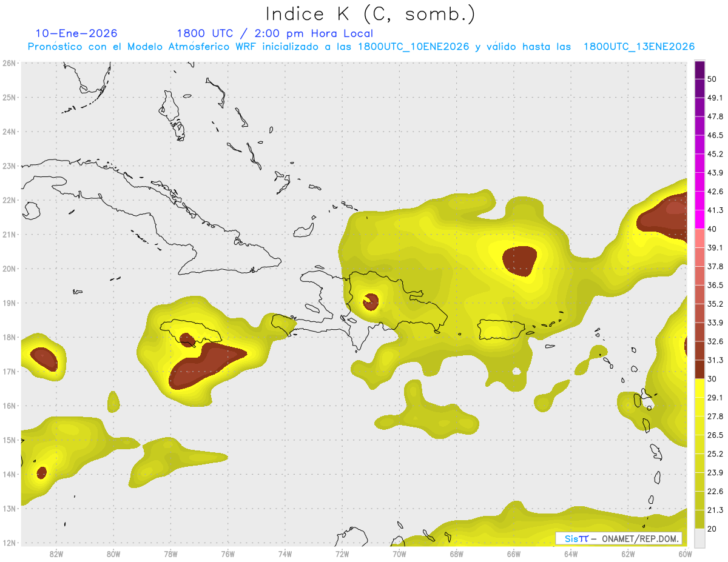Click the "25.2" color scale label
728x562 pixels.
(x=715, y=453)
